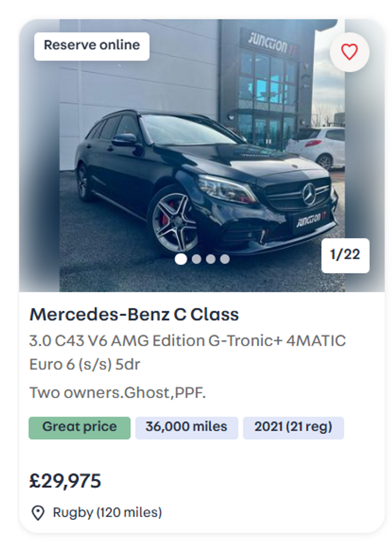The height and width of the screenshot is (546, 392).
Task: Select the first carousel dot
Action: 181,259
